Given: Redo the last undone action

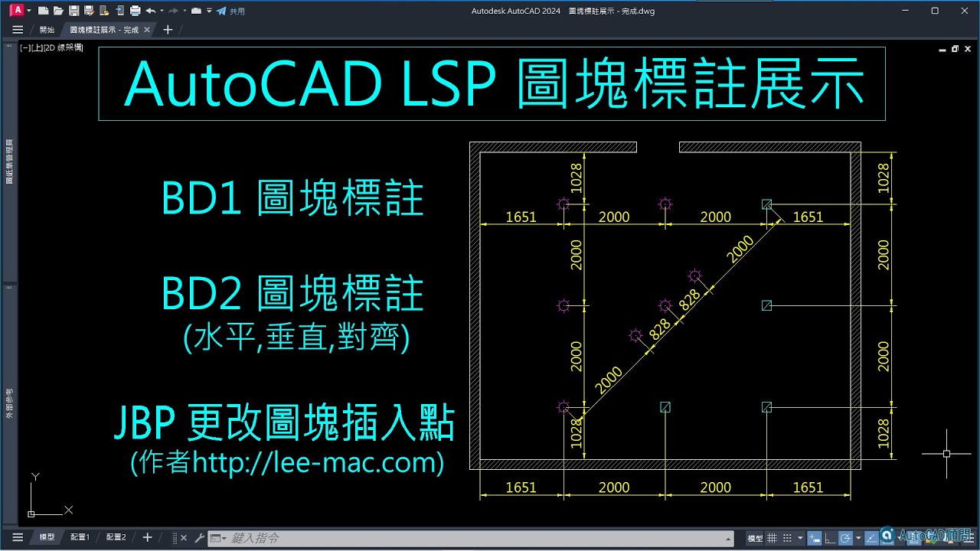Looking at the screenshot, I should coord(173,11).
